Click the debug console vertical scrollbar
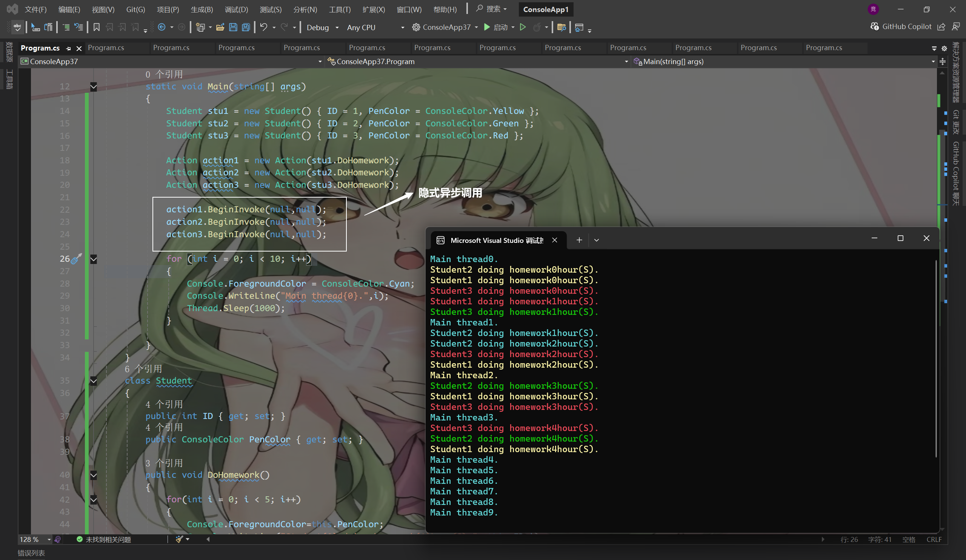966x560 pixels. (936, 359)
